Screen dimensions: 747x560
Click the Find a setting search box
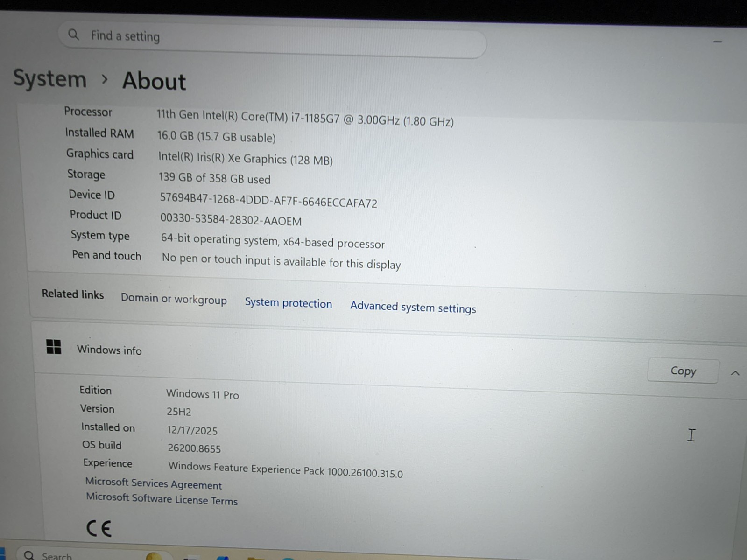(272, 39)
